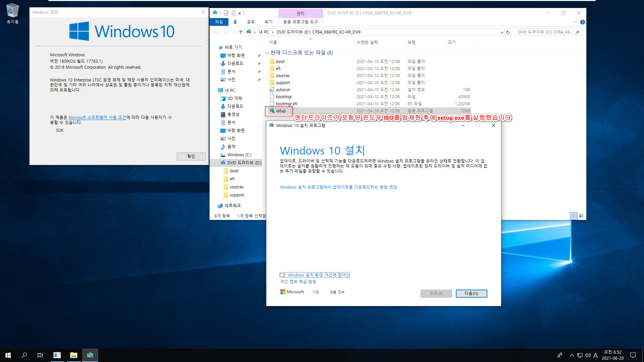Open taskbar search magnifier

click(24, 355)
